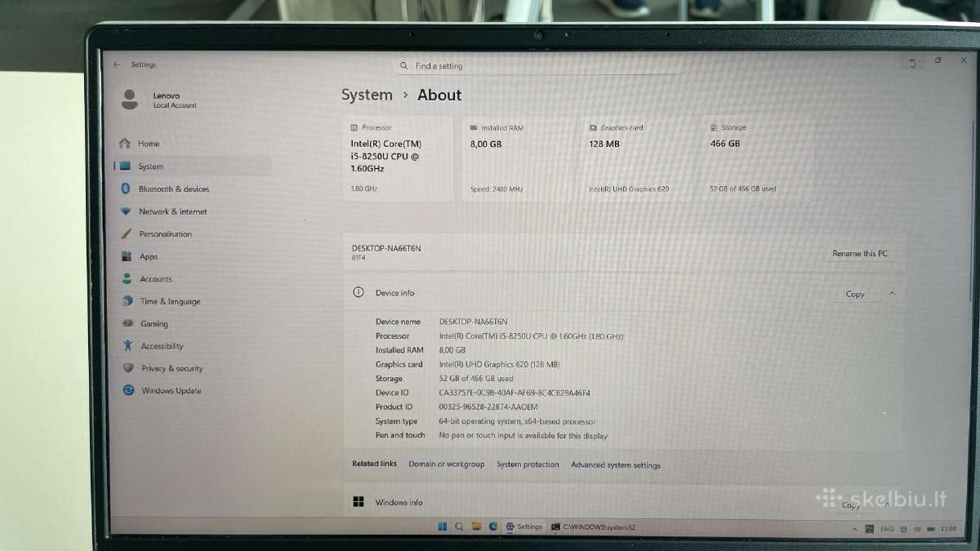Open Windows Update settings
980x551 pixels.
tap(171, 391)
